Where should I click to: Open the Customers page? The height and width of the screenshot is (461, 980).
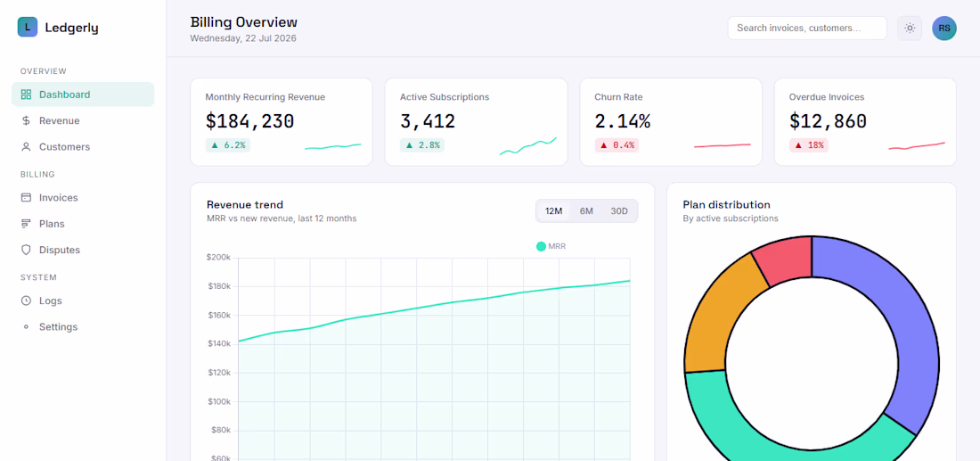(x=83, y=147)
